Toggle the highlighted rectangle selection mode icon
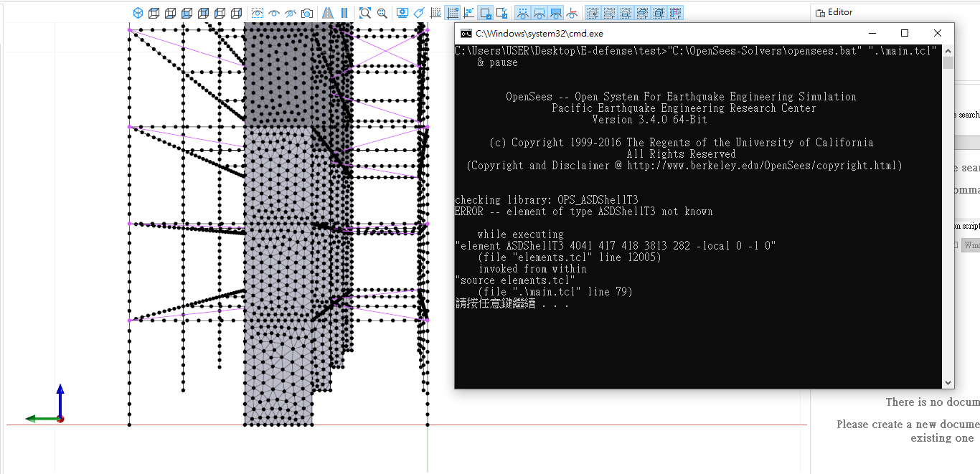The image size is (980, 474). coord(486,13)
